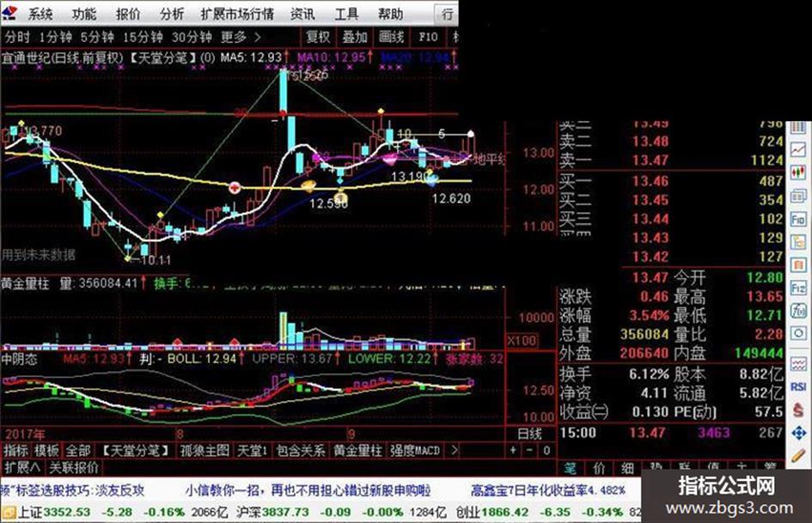Click the 画线 draw line button
This screenshot has width=812, height=523.
(x=391, y=37)
